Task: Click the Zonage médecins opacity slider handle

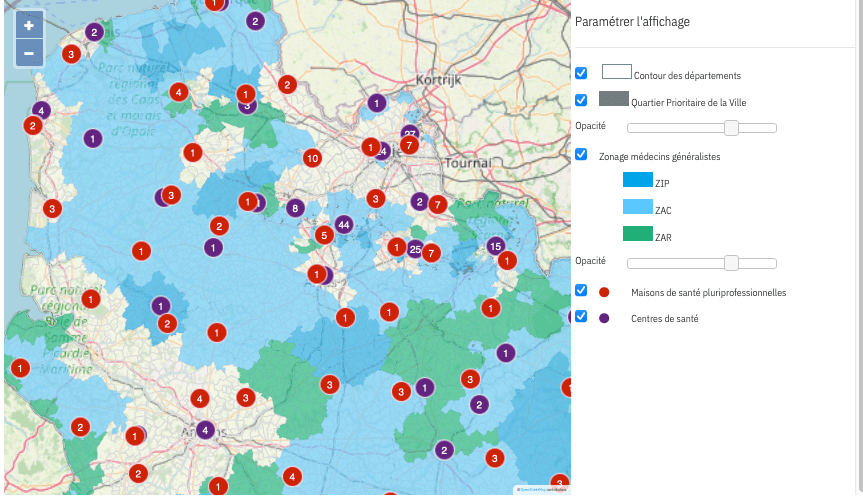Action: pyautogui.click(x=731, y=262)
